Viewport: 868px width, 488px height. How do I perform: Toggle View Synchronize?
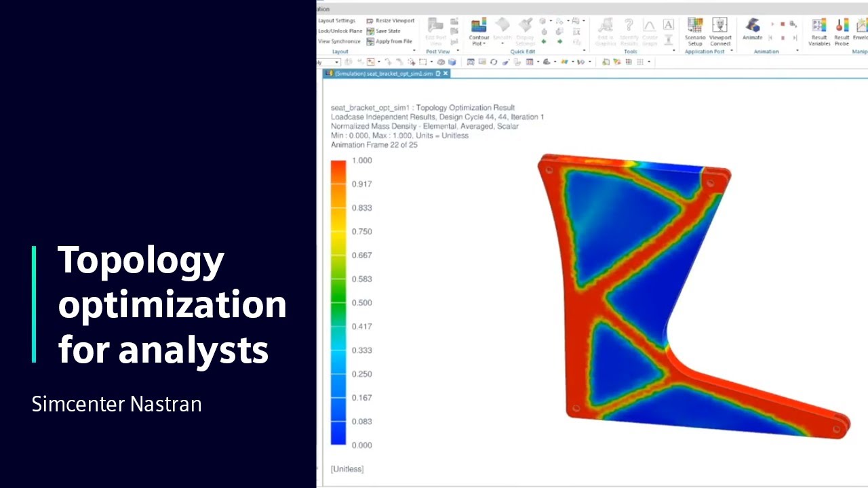(339, 41)
